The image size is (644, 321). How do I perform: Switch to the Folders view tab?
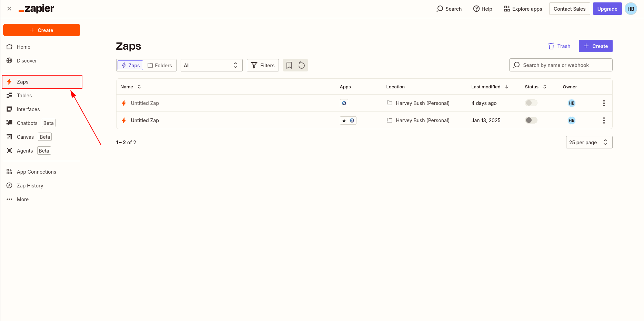coord(160,65)
